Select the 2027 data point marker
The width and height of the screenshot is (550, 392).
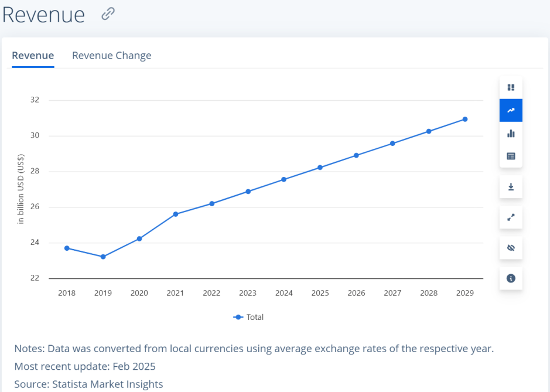392,143
